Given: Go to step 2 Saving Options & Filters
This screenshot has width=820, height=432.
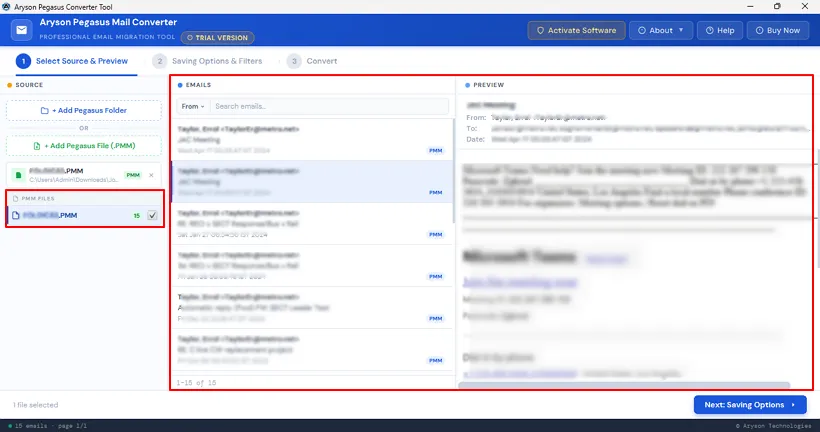Looking at the screenshot, I should coord(208,61).
